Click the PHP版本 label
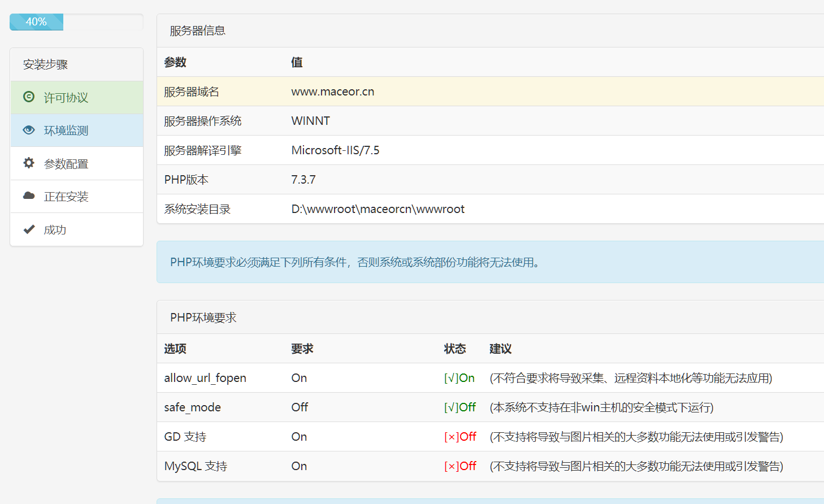The image size is (824, 504). pyautogui.click(x=187, y=180)
